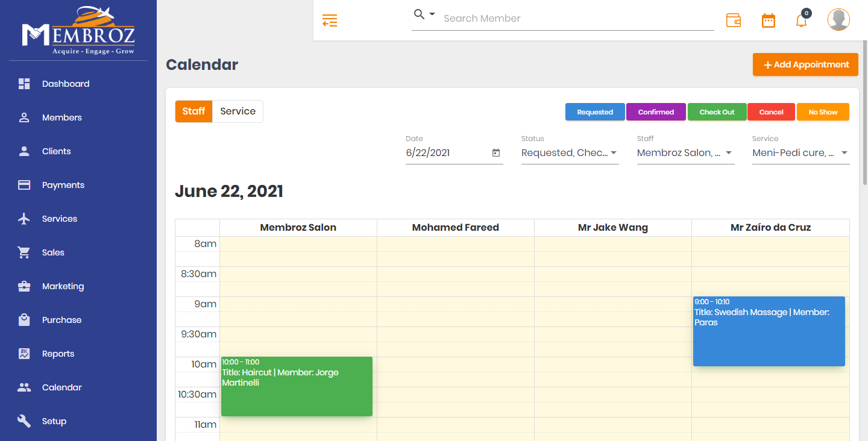Click the orange filter icon in header
This screenshot has width=868, height=441.
(330, 20)
